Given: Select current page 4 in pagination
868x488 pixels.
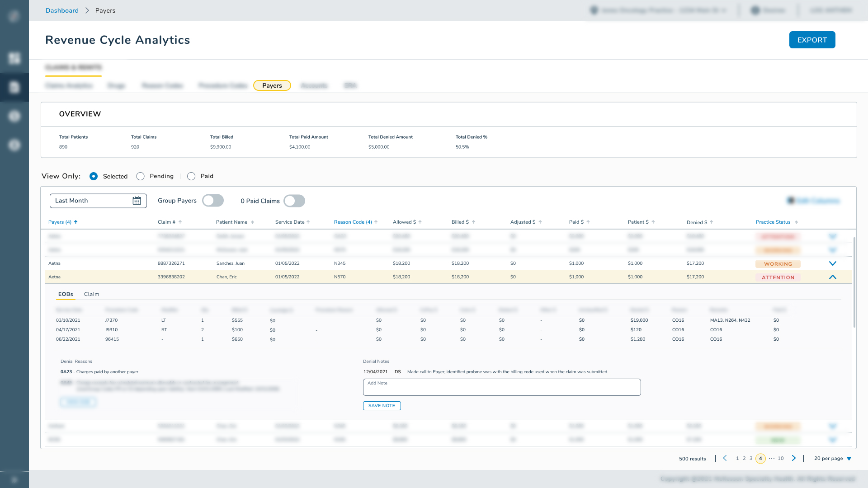Looking at the screenshot, I should pyautogui.click(x=760, y=458).
